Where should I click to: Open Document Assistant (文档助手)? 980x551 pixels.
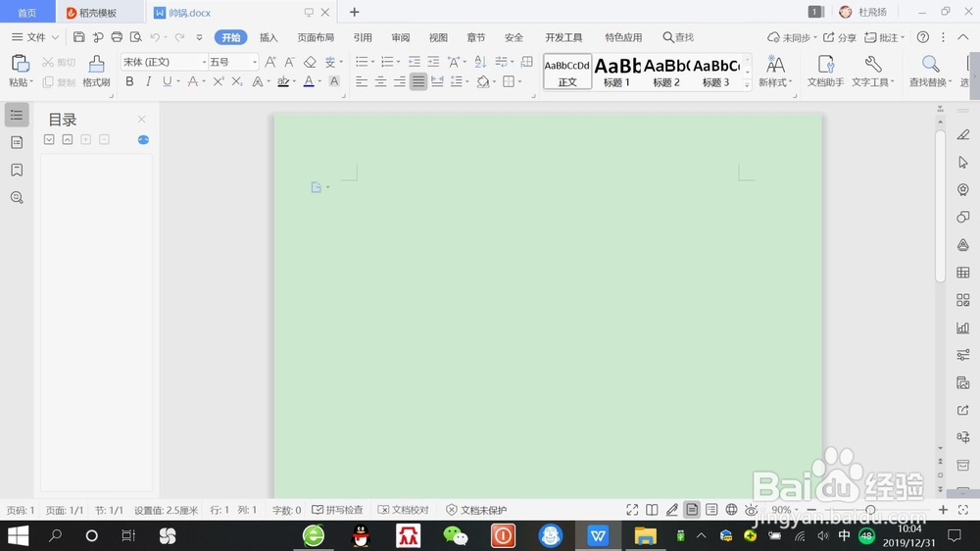[825, 71]
